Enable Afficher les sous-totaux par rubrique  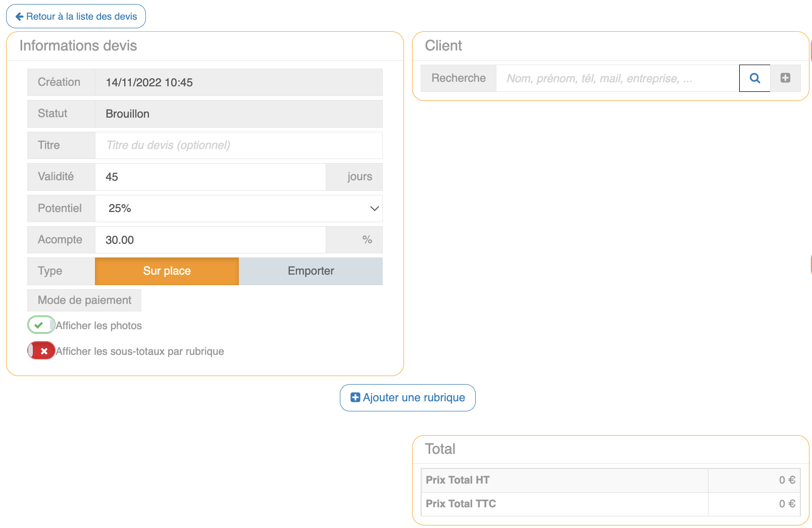[x=41, y=351]
